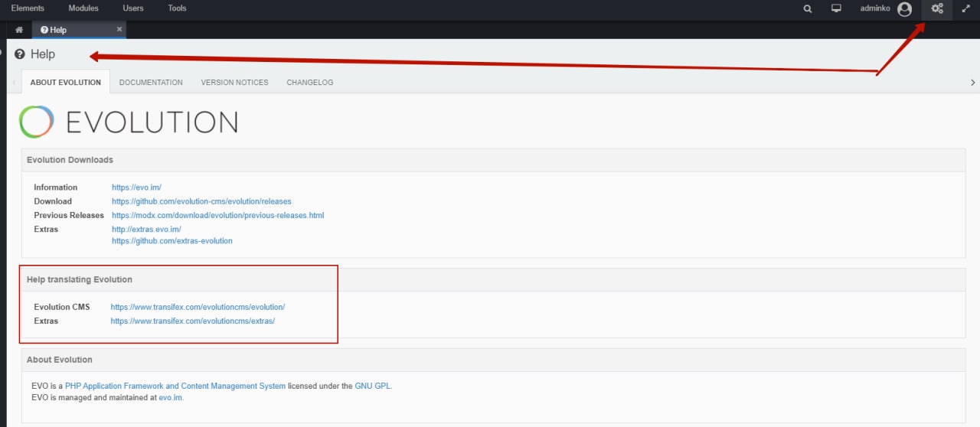The width and height of the screenshot is (980, 427).
Task: Open the system settings gears icon
Action: [x=937, y=8]
